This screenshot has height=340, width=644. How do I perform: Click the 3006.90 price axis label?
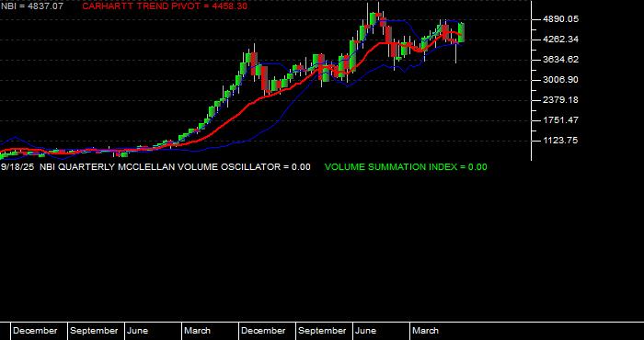pos(560,80)
